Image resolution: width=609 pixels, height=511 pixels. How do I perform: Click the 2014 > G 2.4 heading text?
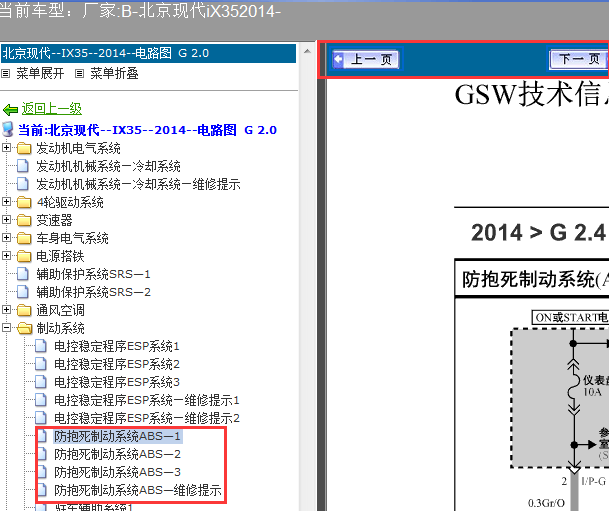pyautogui.click(x=538, y=233)
